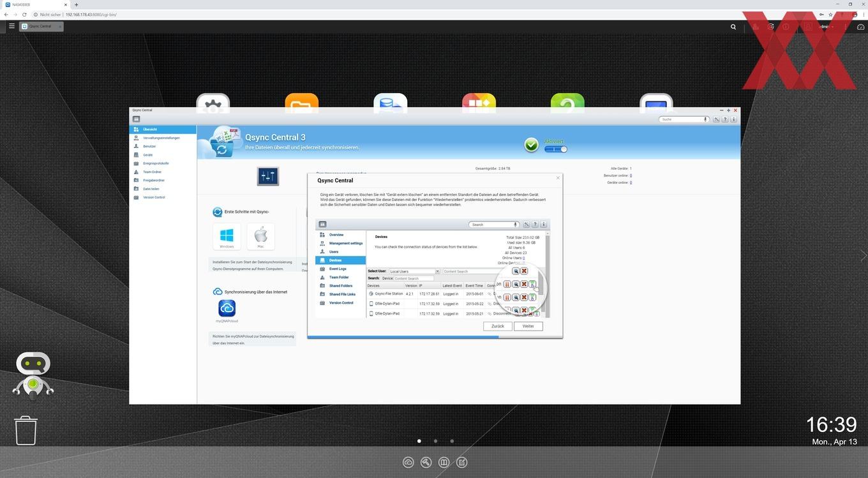The image size is (868, 478).
Task: Click the Mac client download icon
Action: [x=260, y=236]
